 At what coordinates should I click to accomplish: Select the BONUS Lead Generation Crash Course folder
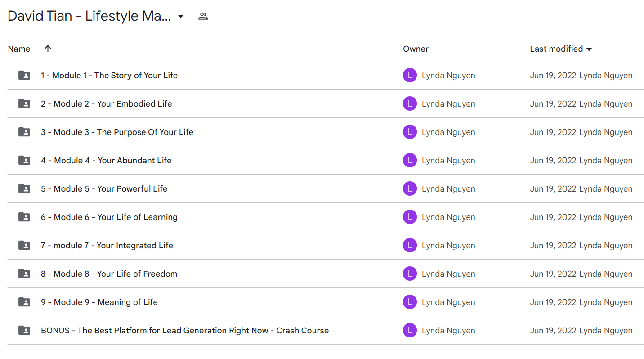pyautogui.click(x=185, y=330)
